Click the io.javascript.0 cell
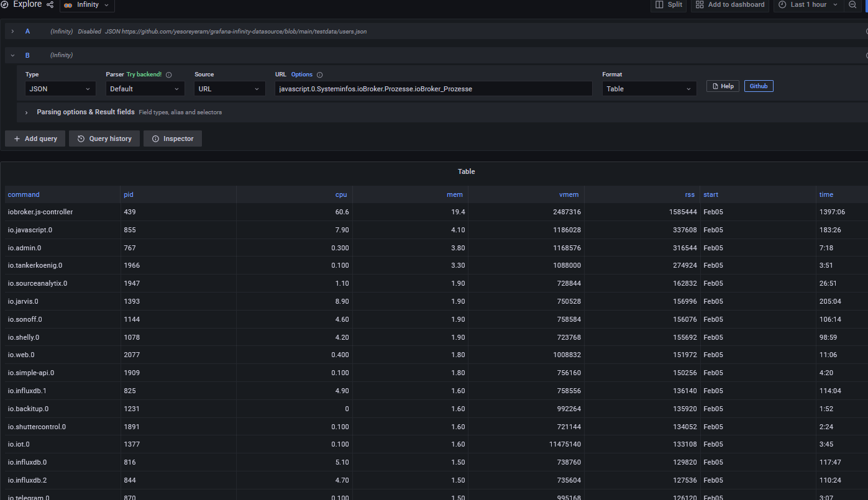 [63, 230]
